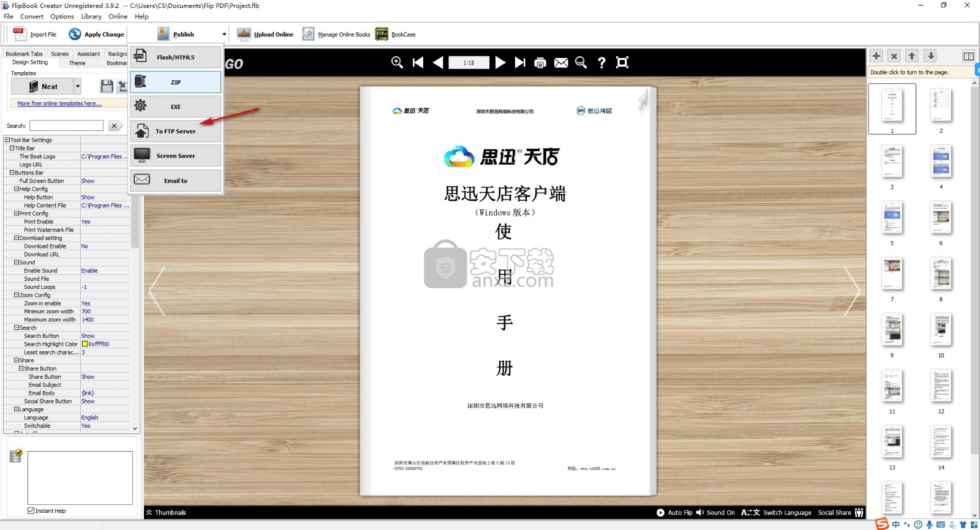Open the Options menu
980x530 pixels.
tap(62, 17)
